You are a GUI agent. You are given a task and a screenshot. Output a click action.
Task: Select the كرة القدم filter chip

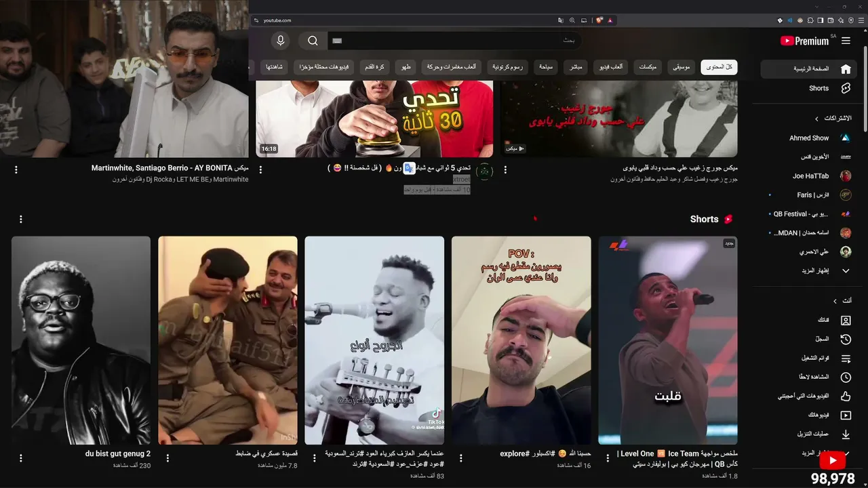[373, 67]
